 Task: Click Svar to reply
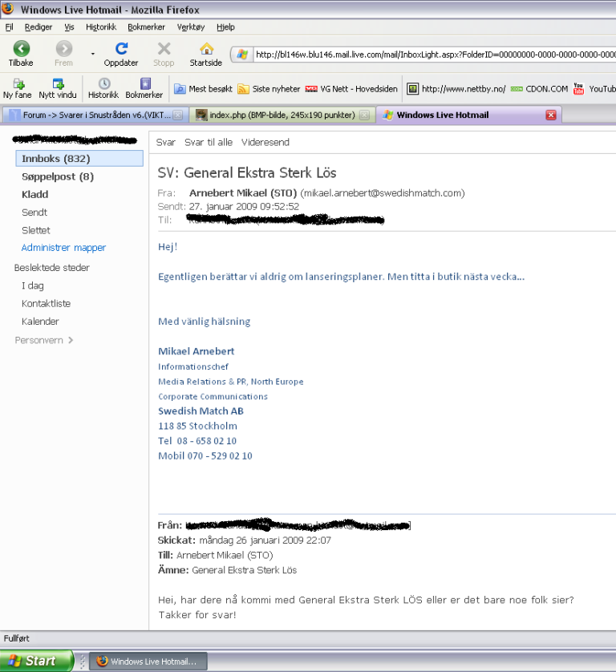coord(165,142)
